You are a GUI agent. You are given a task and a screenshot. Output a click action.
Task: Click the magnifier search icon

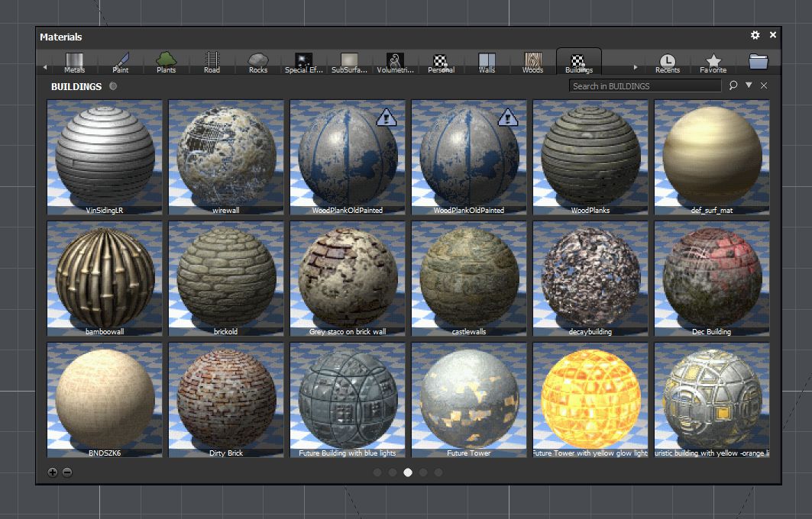[x=733, y=85]
